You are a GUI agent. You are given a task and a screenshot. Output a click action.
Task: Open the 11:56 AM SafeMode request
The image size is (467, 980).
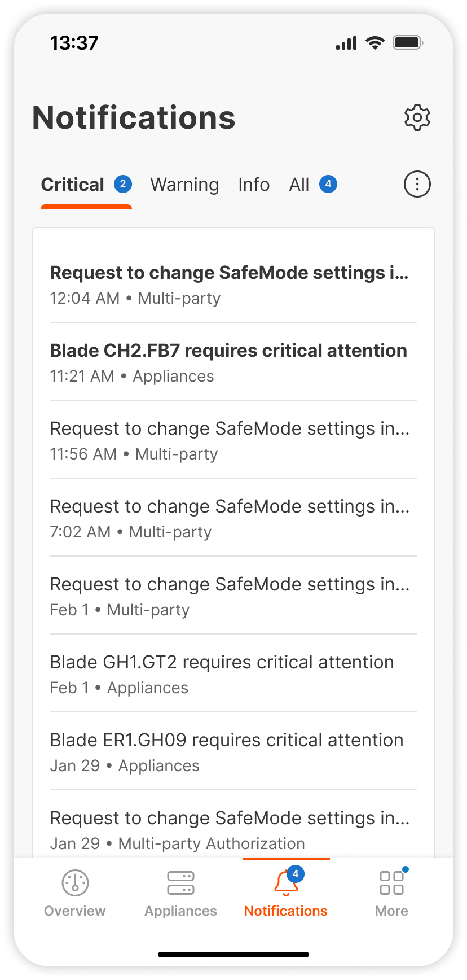(x=229, y=440)
